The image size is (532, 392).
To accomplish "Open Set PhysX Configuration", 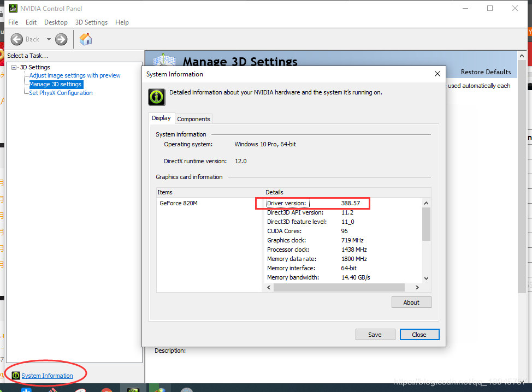I will pyautogui.click(x=61, y=93).
